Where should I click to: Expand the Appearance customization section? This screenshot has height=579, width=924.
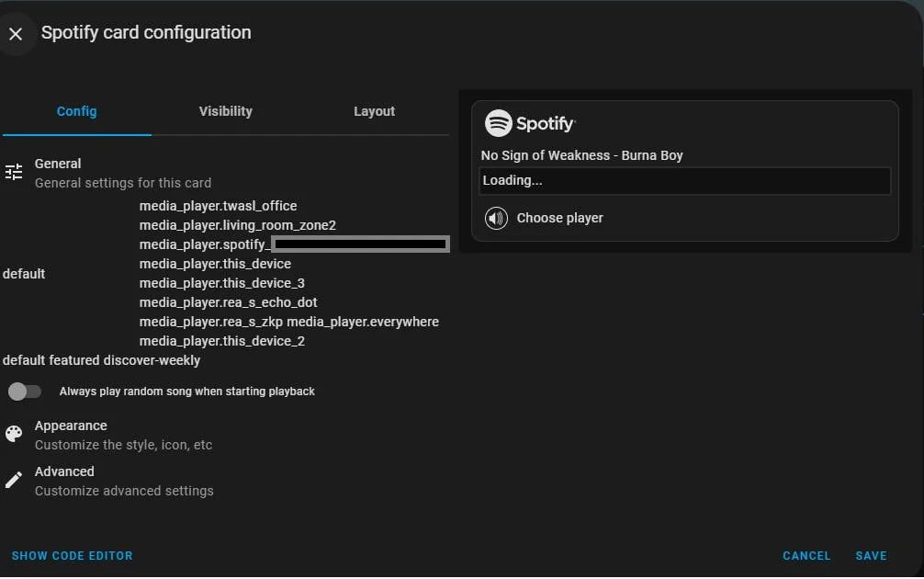pos(73,433)
